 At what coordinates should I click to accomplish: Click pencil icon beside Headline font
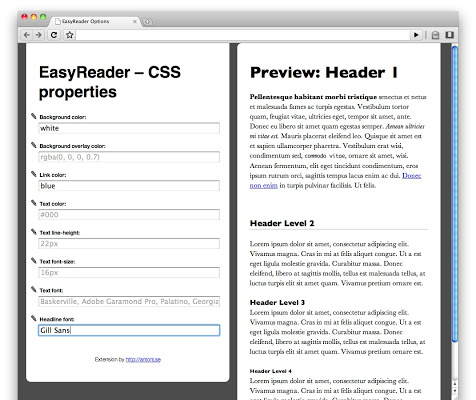coord(34,318)
